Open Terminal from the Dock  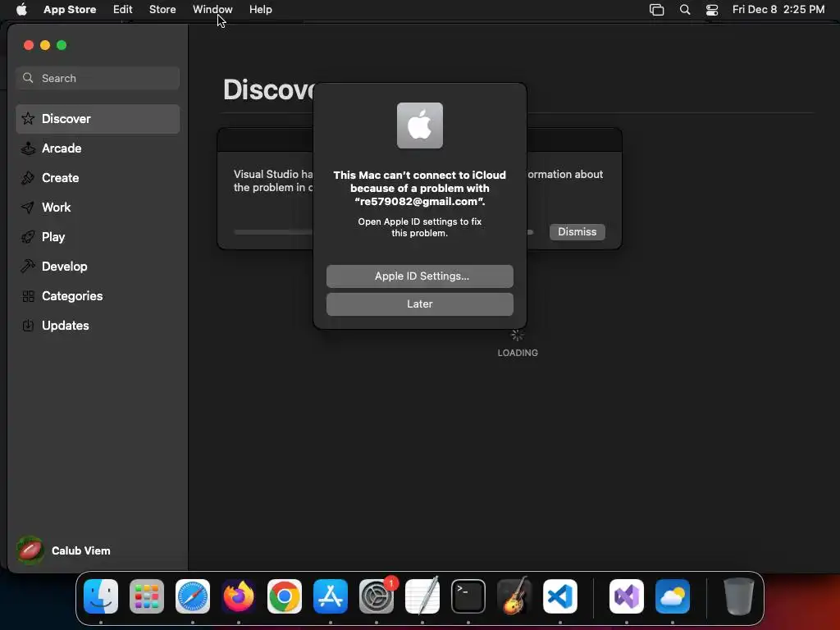pyautogui.click(x=468, y=596)
